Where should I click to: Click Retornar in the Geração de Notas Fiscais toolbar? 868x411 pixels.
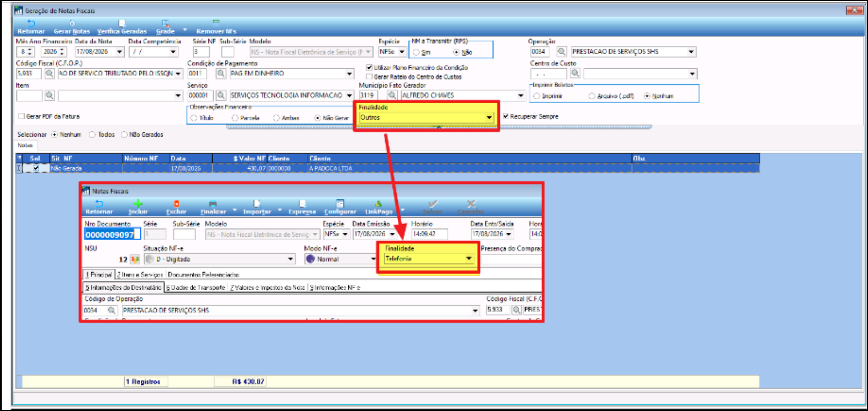coord(31,27)
